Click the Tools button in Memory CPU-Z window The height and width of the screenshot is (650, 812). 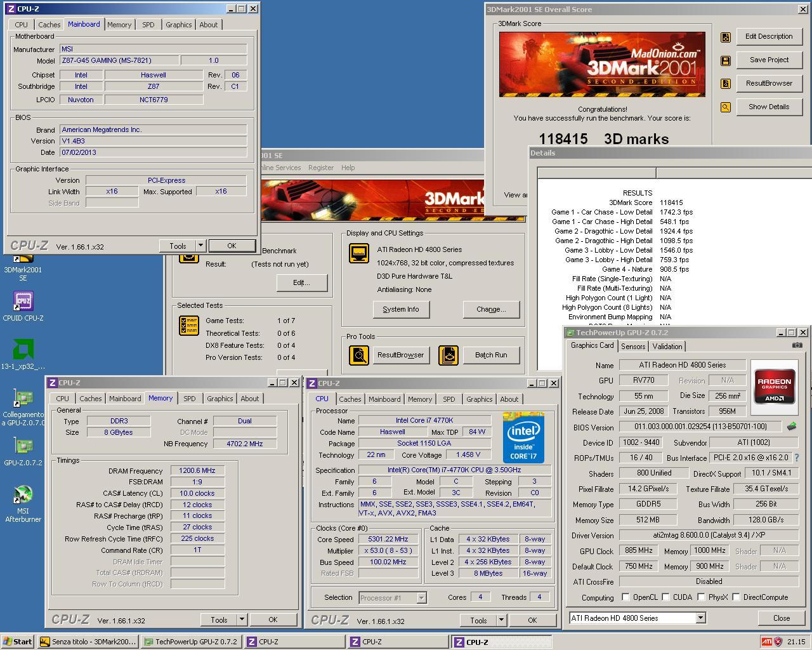(x=219, y=620)
